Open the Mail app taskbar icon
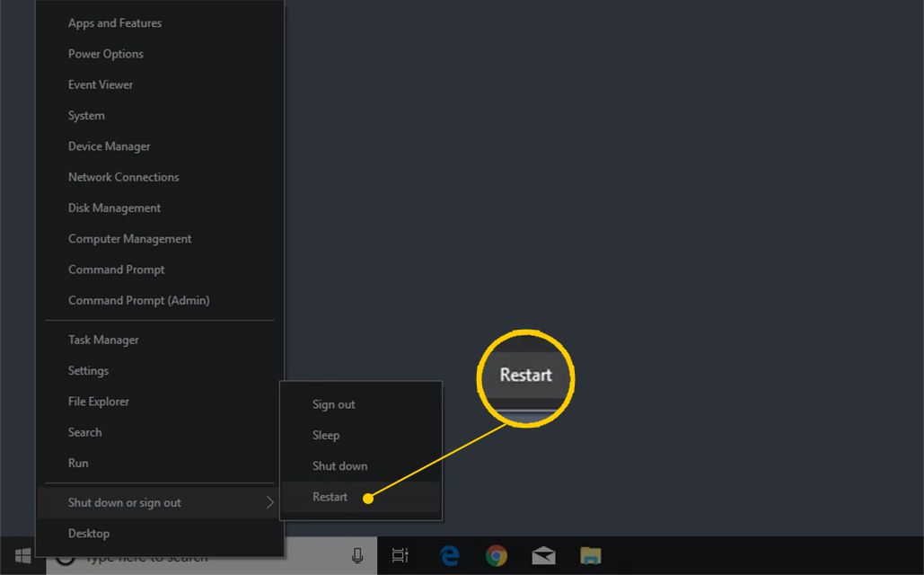Viewport: 924px width, 575px height. pos(543,556)
